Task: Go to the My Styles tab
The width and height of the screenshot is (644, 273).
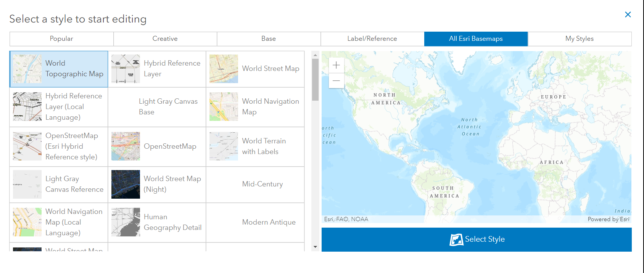Action: click(579, 39)
